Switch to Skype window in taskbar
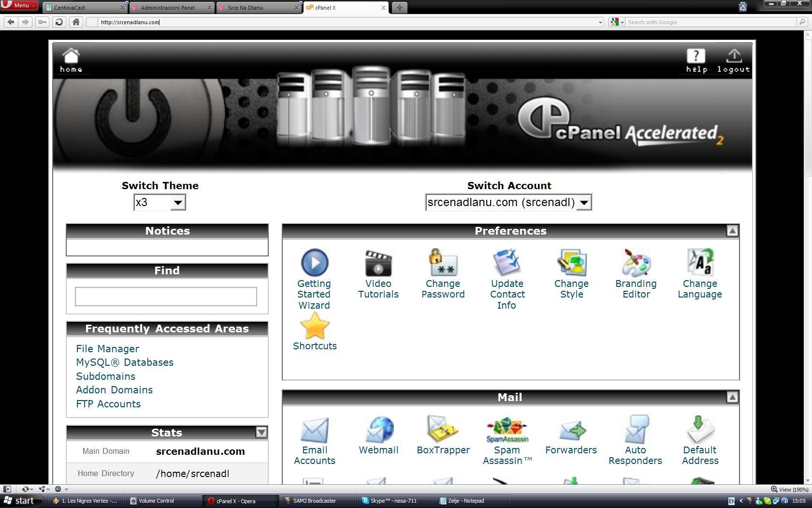The width and height of the screenshot is (812, 508). [395, 501]
